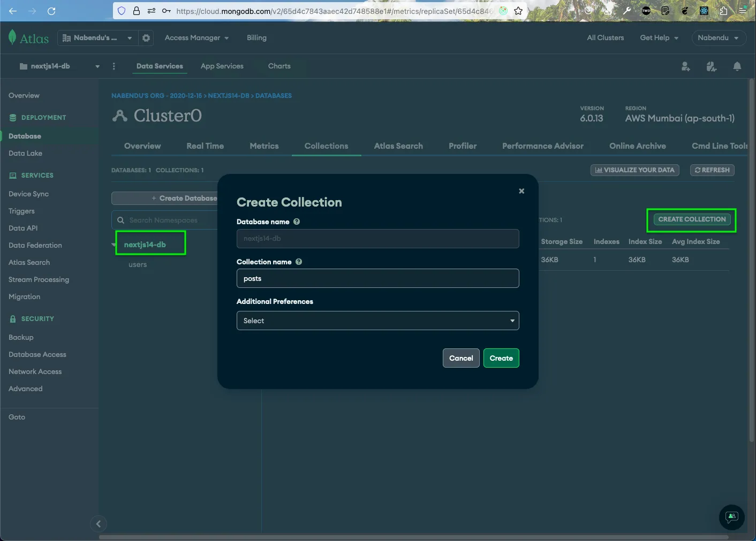Open organization settings gear icon
This screenshot has height=541, width=756.
(x=146, y=38)
